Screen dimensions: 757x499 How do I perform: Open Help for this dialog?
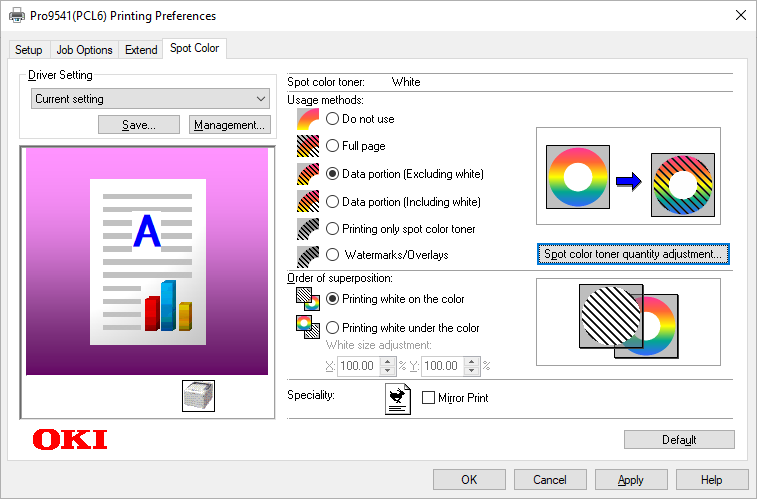point(712,480)
